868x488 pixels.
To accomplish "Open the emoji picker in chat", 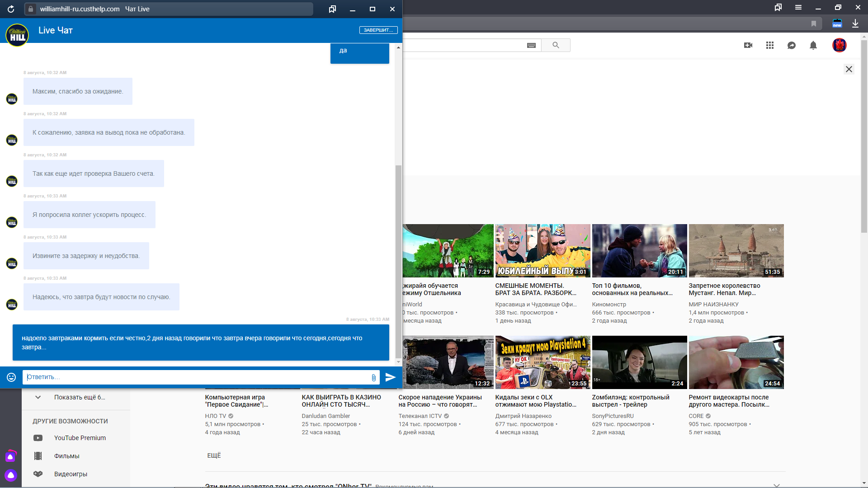I will click(x=11, y=377).
